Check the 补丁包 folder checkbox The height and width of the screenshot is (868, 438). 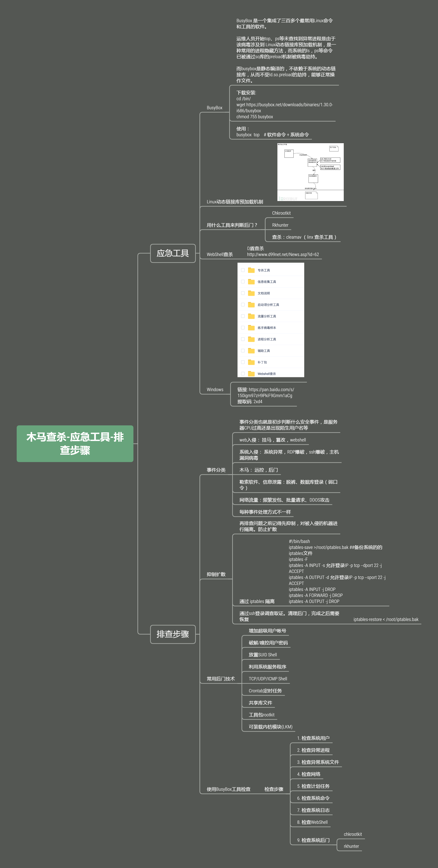(243, 362)
